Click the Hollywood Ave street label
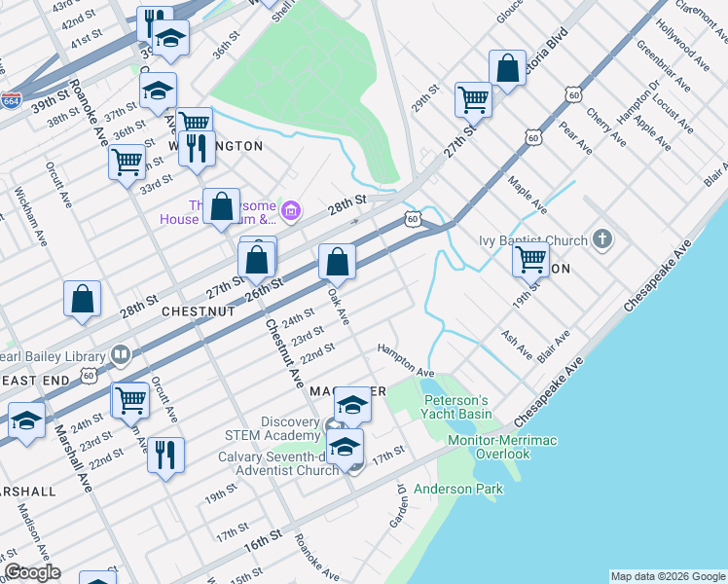This screenshot has width=728, height=584. click(682, 45)
